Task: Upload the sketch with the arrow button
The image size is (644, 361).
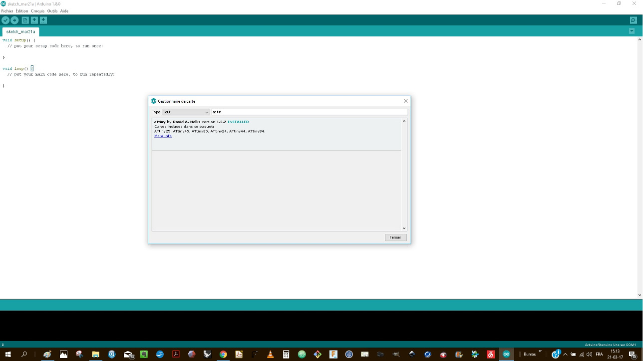Action: pyautogui.click(x=14, y=20)
